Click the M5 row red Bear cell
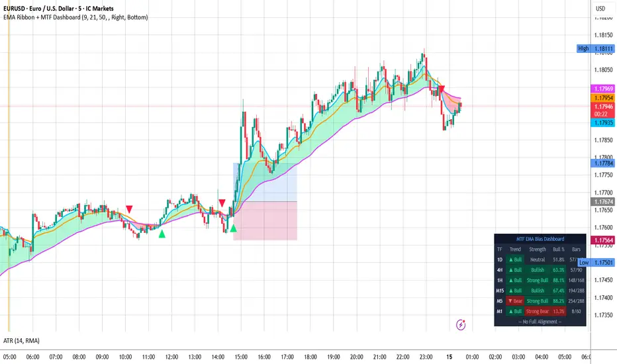617x364 pixels. [515, 301]
